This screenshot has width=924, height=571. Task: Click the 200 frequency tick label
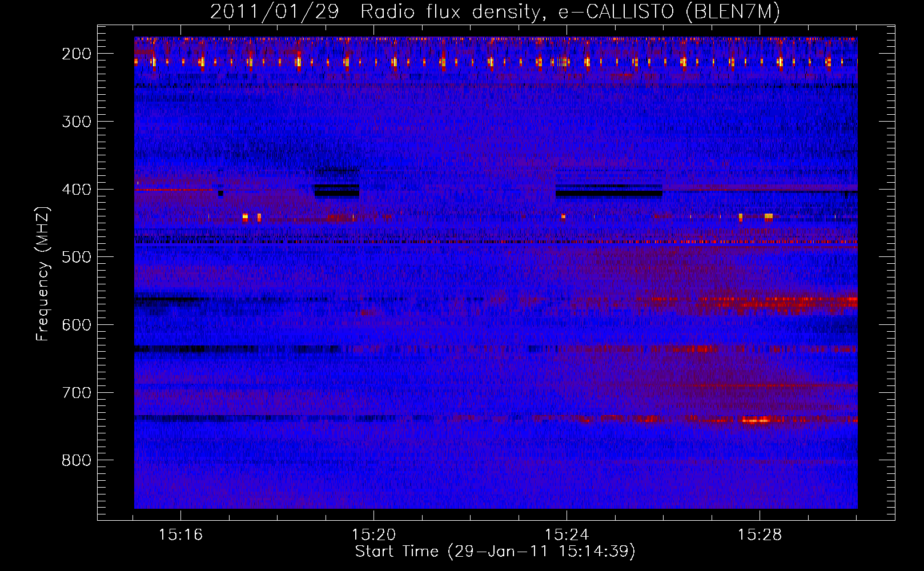pyautogui.click(x=77, y=54)
